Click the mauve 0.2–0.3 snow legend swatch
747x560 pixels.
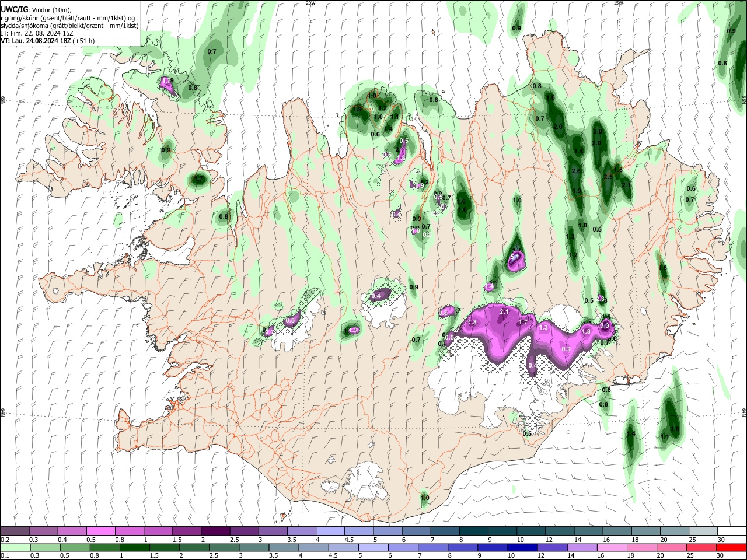click(15, 531)
